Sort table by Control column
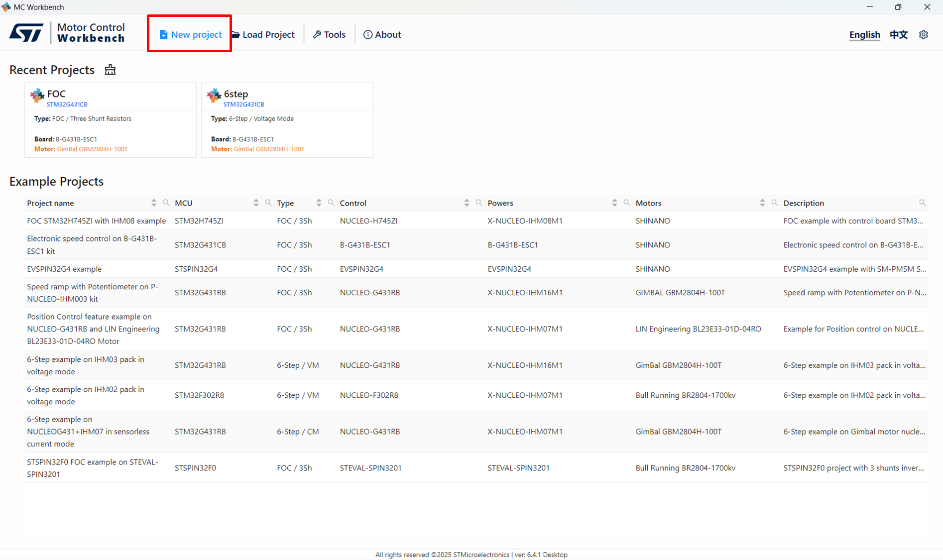Image resolution: width=943 pixels, height=560 pixels. 467,203
